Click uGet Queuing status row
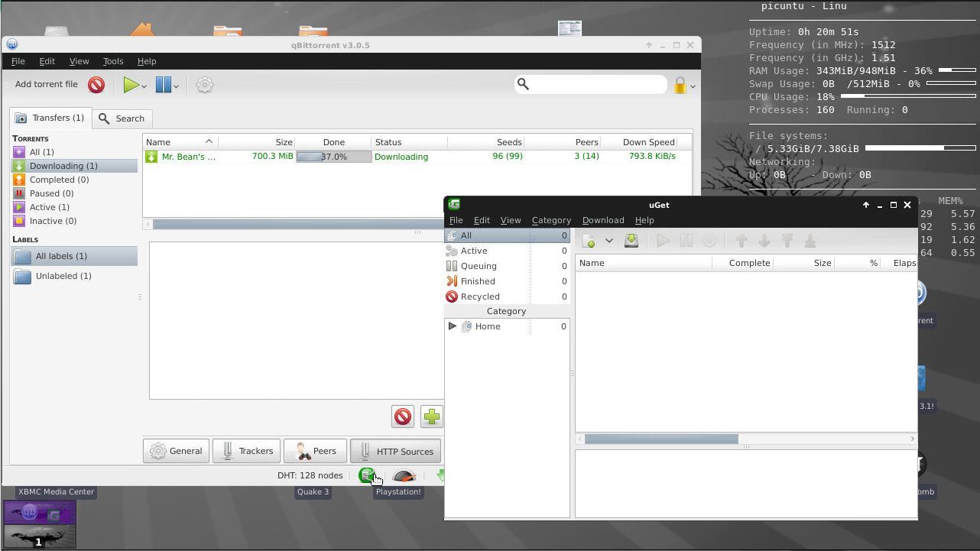Viewport: 980px width, 551px height. point(508,266)
